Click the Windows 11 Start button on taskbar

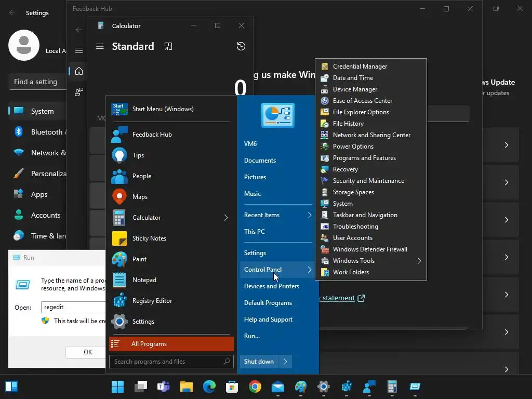pyautogui.click(x=118, y=387)
